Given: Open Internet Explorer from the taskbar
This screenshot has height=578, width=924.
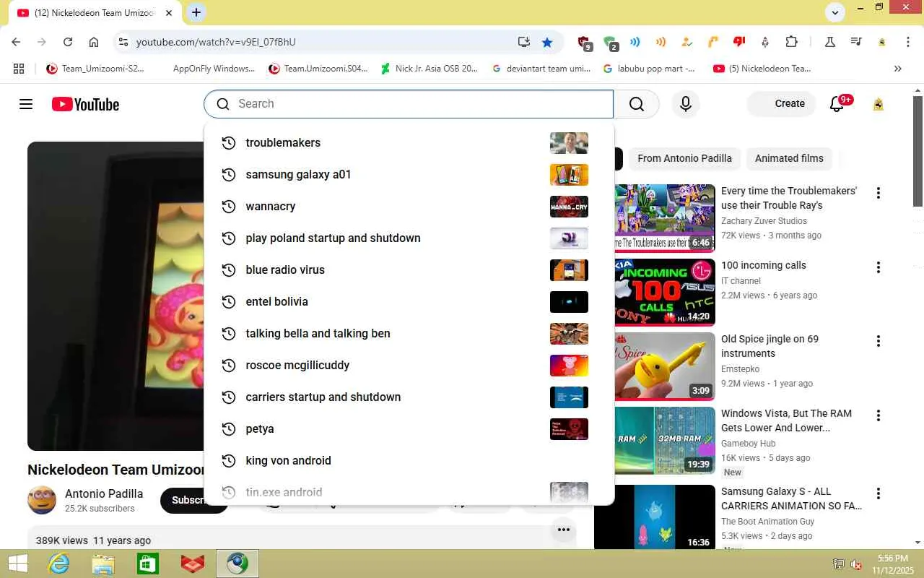Looking at the screenshot, I should [58, 564].
